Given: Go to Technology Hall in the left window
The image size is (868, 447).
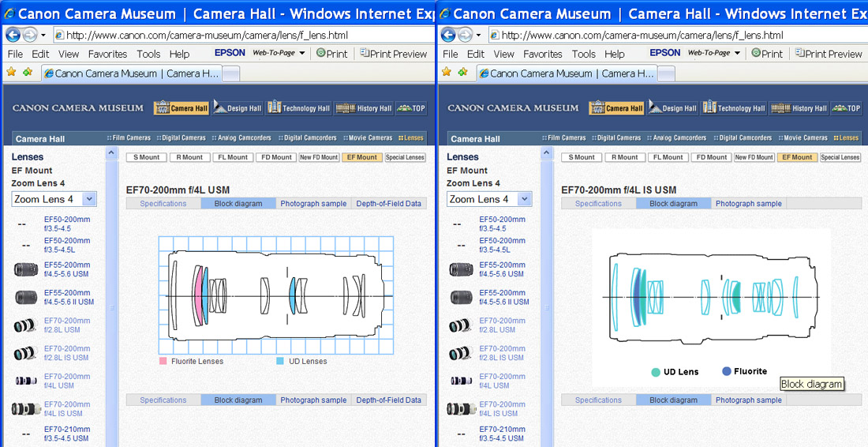Looking at the screenshot, I should 299,108.
